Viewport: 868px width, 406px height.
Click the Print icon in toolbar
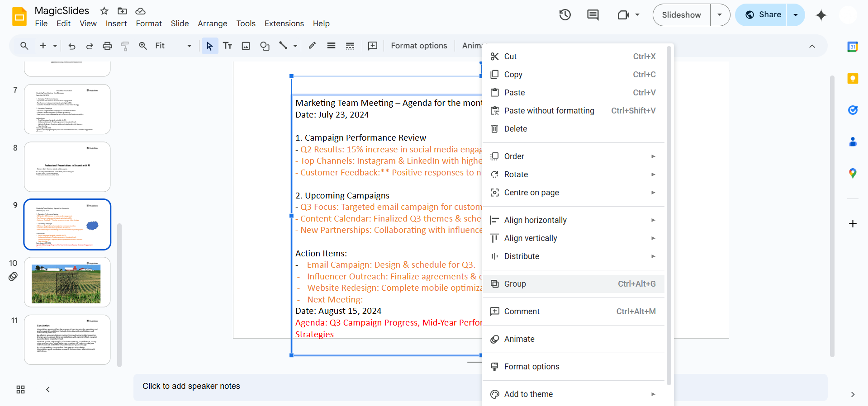(x=107, y=46)
